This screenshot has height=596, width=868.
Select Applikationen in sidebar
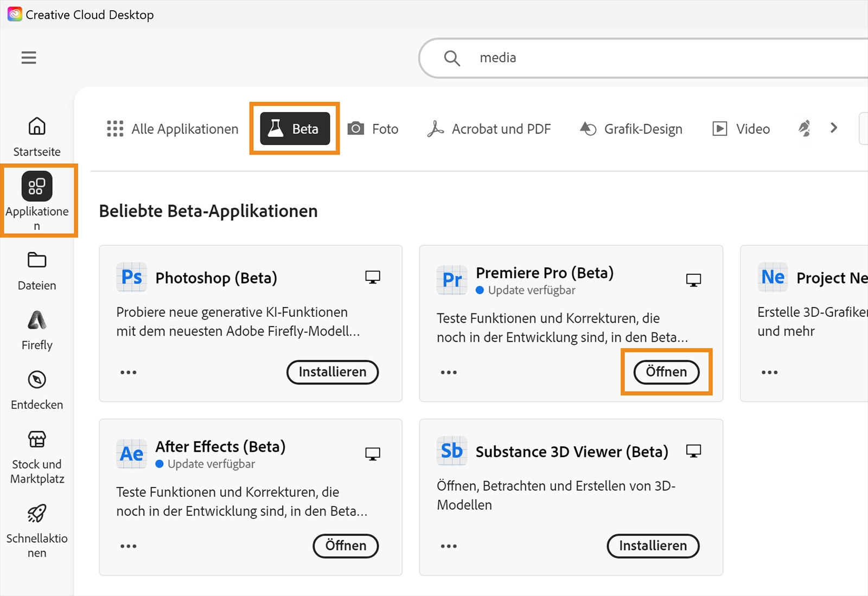(37, 201)
